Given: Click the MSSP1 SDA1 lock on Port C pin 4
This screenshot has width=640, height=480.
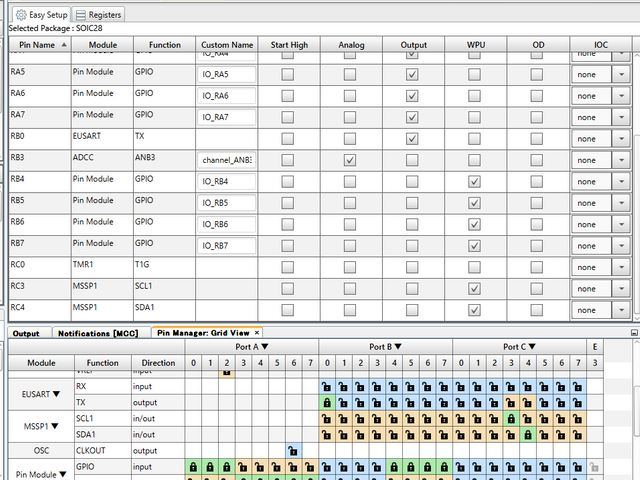Looking at the screenshot, I should tap(529, 434).
